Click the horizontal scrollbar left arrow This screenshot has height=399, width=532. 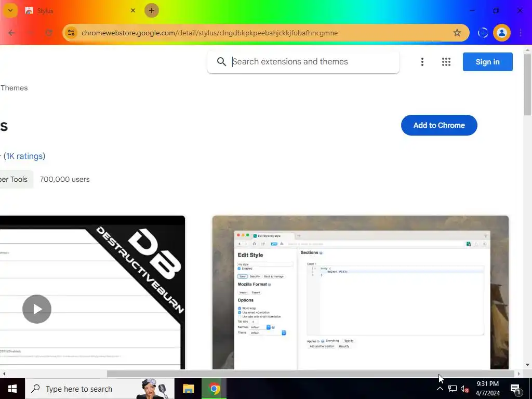pyautogui.click(x=4, y=374)
